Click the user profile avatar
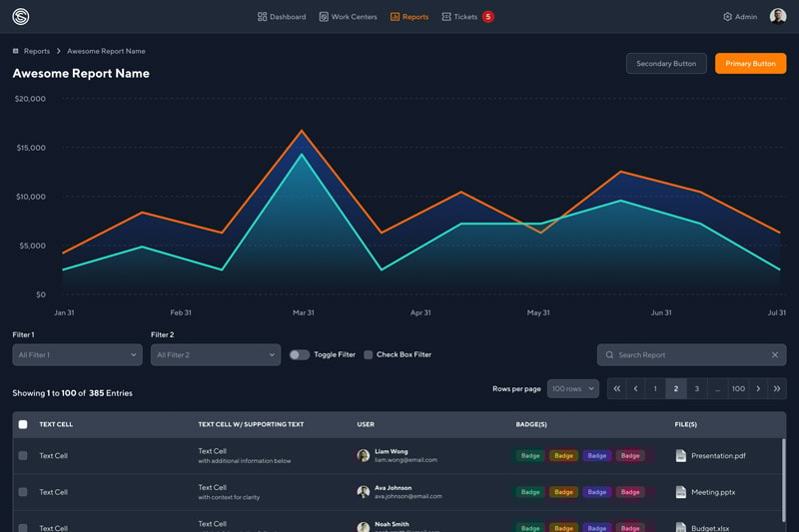Viewport: 799px width, 532px height. pyautogui.click(x=778, y=17)
